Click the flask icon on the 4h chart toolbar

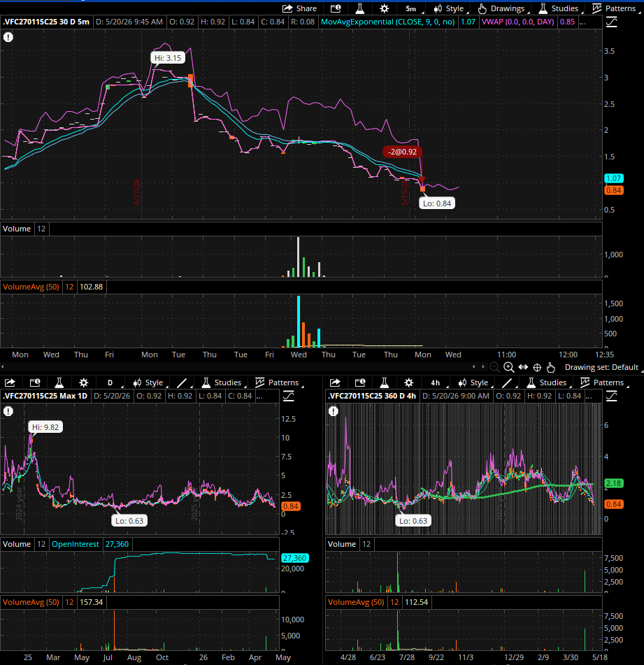click(x=385, y=382)
